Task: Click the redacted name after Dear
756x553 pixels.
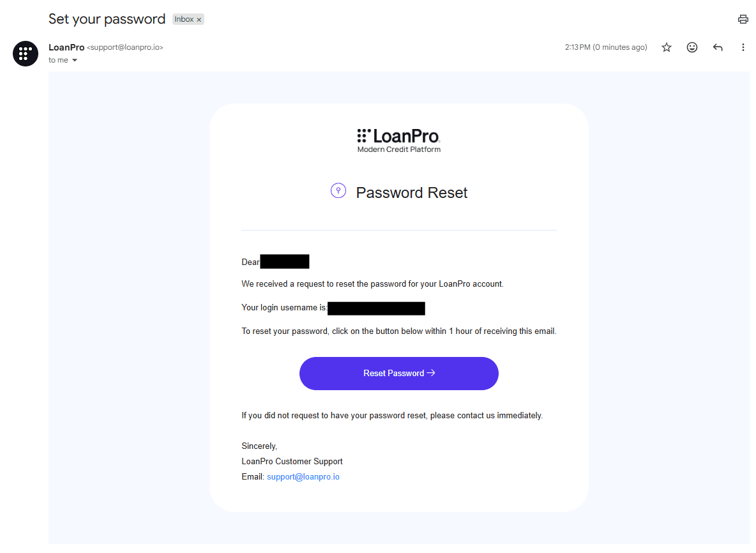Action: tap(285, 261)
